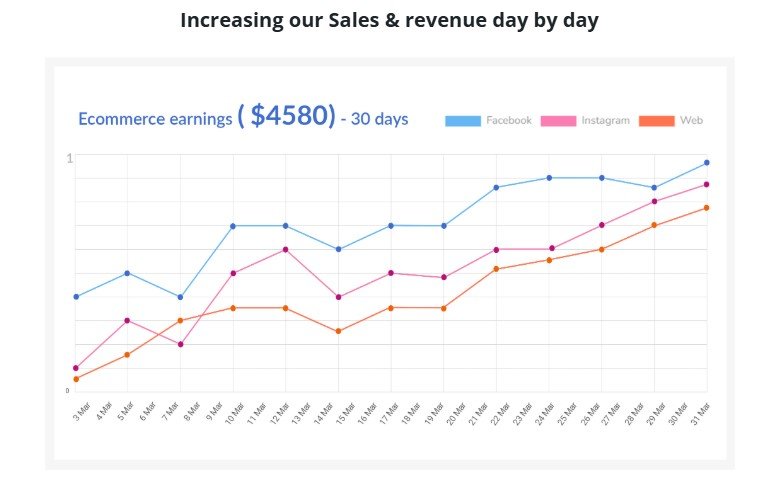777x497 pixels.
Task: Pick the Instagram data point on 12 Mar
Action: [286, 249]
